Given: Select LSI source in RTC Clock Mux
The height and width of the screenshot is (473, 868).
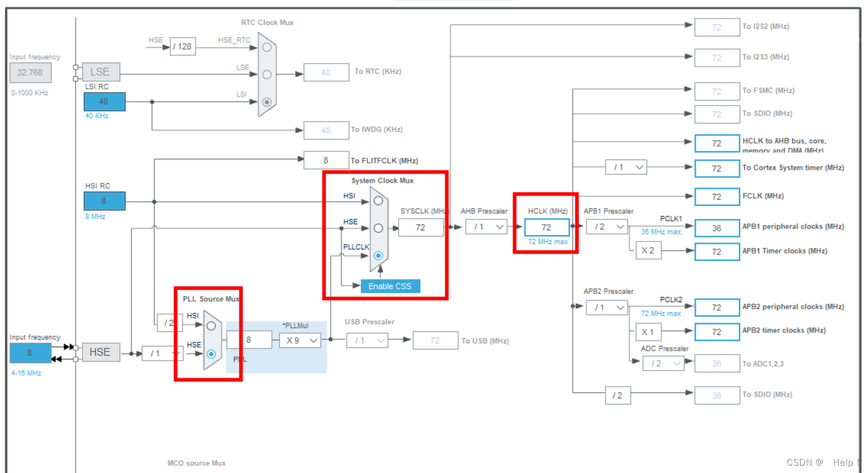Looking at the screenshot, I should point(266,102).
